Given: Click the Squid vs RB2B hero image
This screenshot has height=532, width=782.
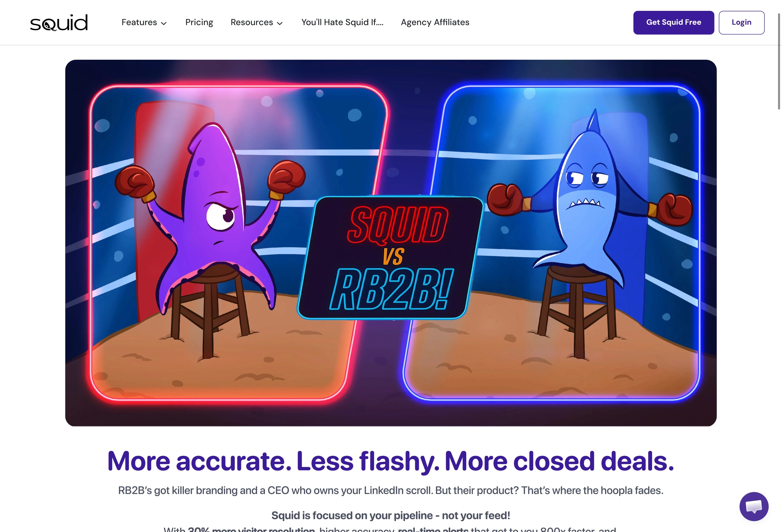Looking at the screenshot, I should click(391, 243).
